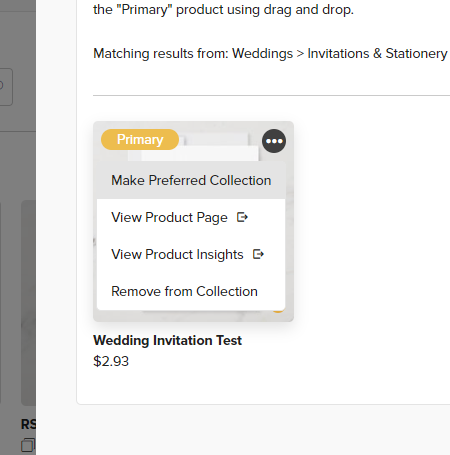The height and width of the screenshot is (455, 450).
Task: Click the Matching results from label
Action: (161, 53)
